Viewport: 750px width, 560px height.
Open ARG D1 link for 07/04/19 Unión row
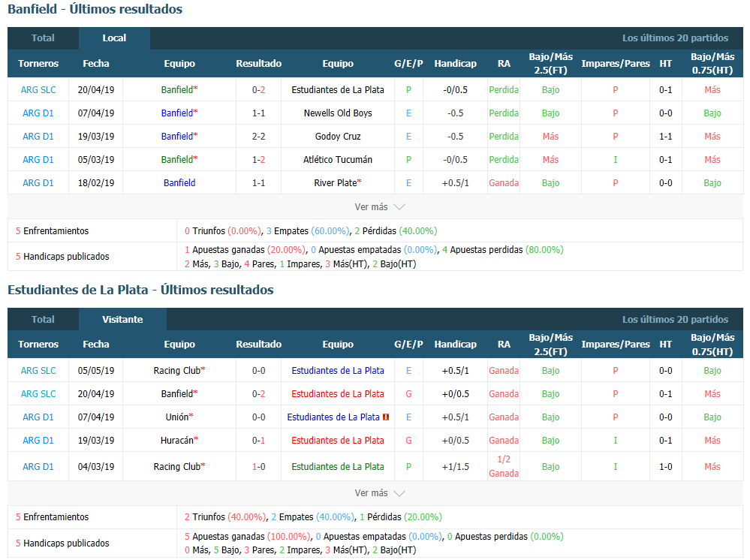(38, 417)
